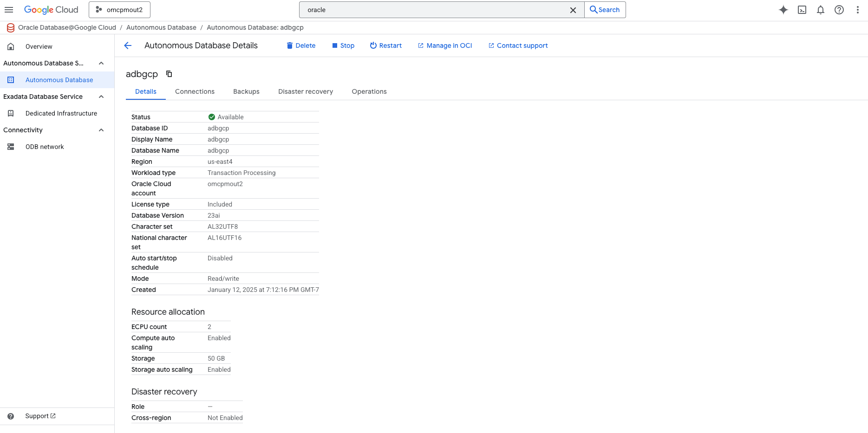Click inside the search input field
This screenshot has height=433, width=868.
[418, 9]
